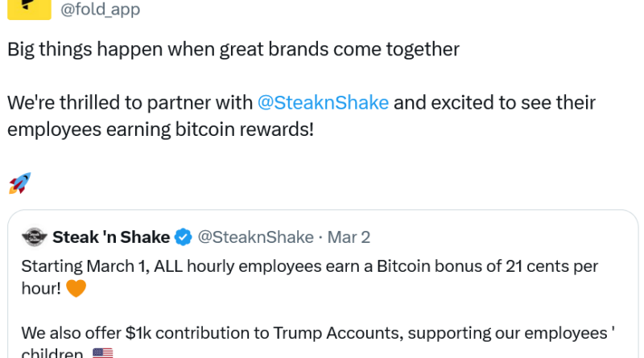
Task: Click the "employees earning bitcoin rewards!" line
Action: pyautogui.click(x=160, y=129)
